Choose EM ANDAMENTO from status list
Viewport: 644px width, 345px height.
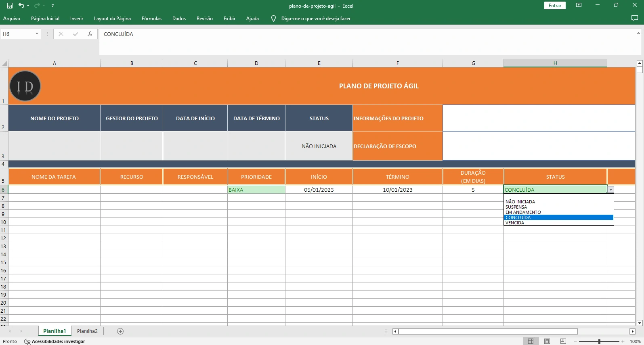click(523, 212)
